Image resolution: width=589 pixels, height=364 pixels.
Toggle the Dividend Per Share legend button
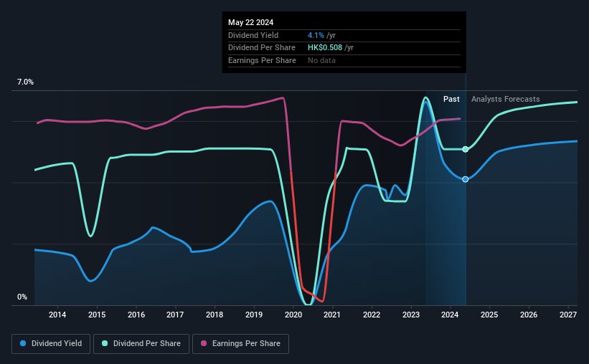pyautogui.click(x=141, y=344)
